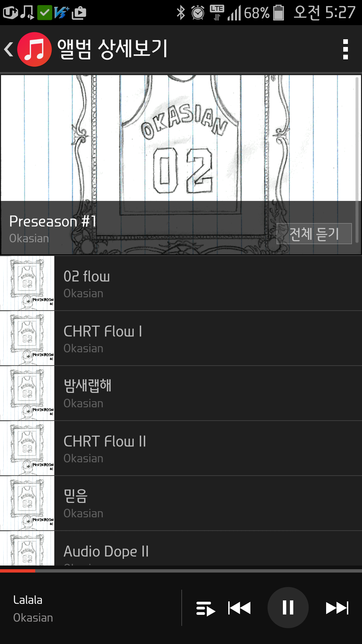Tap the back arrow in header
Image resolution: width=362 pixels, height=644 pixels.
(x=9, y=49)
